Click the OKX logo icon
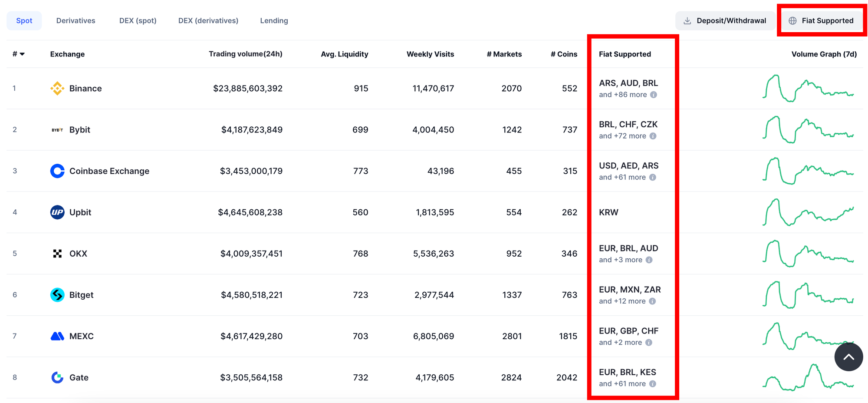The image size is (868, 403). 57,254
